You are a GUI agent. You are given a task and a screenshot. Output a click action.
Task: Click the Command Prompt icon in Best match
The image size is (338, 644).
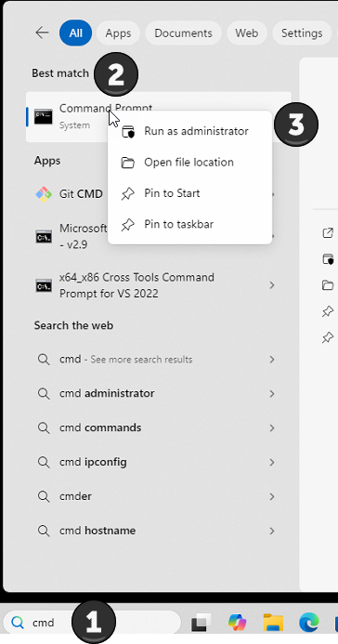coord(43,117)
